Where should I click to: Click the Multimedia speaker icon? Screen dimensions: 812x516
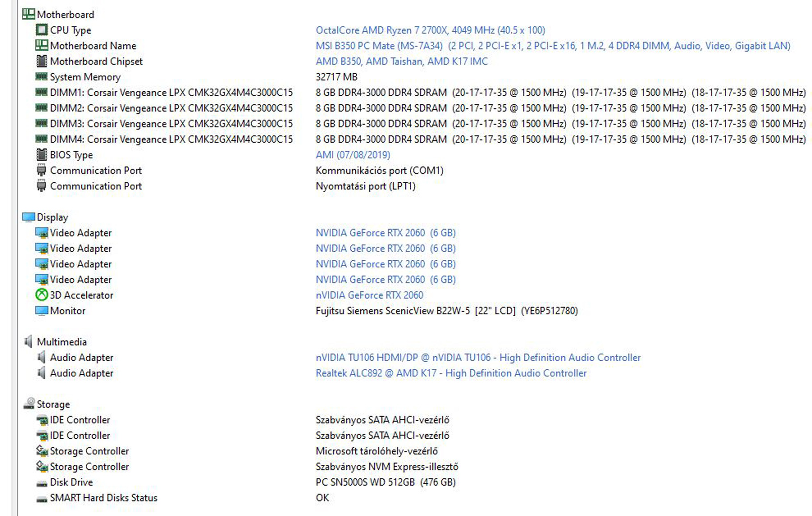[28, 342]
